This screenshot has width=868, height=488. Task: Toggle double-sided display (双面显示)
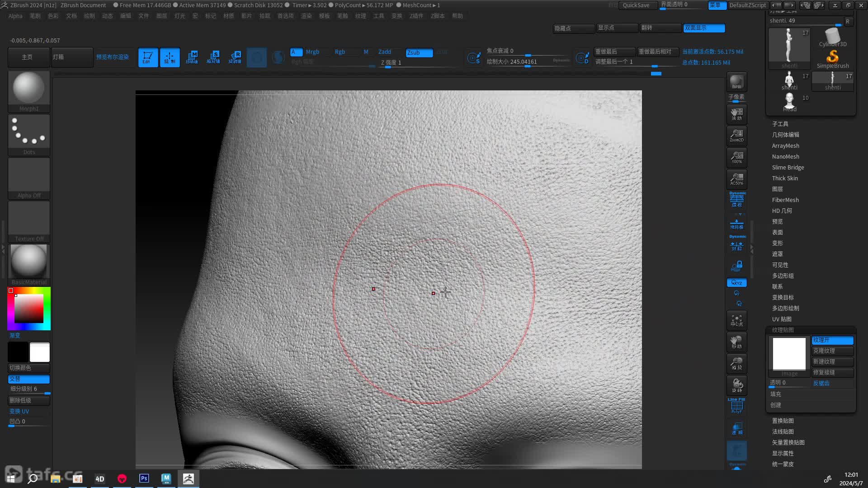704,28
